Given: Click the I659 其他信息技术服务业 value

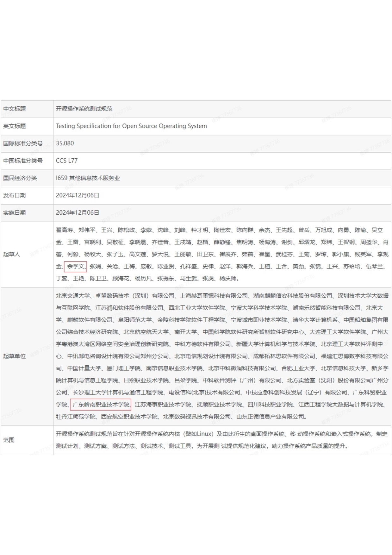Looking at the screenshot, I should 88,178.
